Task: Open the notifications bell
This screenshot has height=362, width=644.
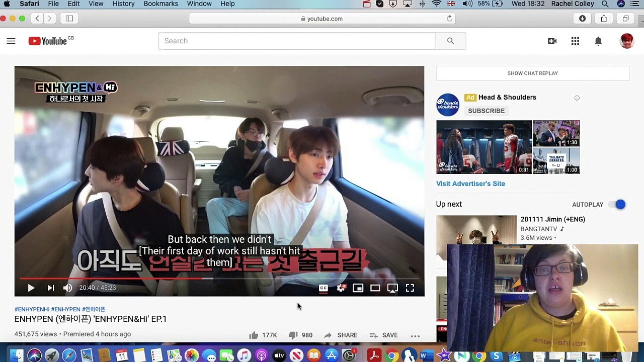Action: tap(598, 41)
